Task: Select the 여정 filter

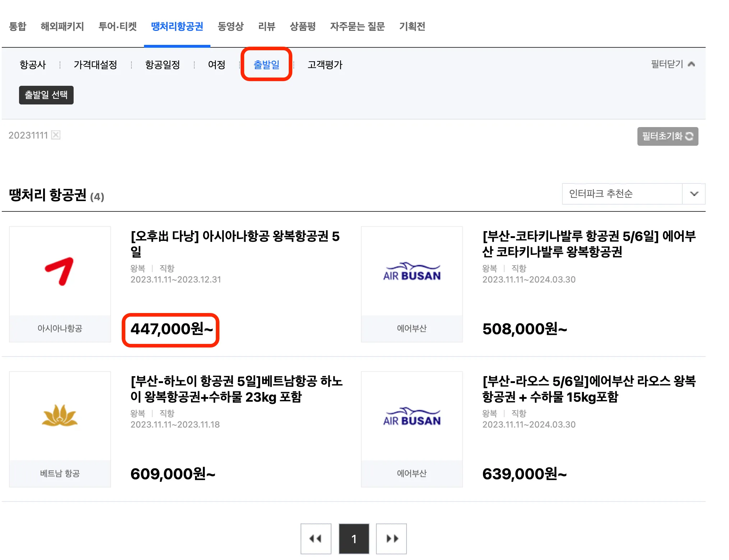Action: point(217,65)
